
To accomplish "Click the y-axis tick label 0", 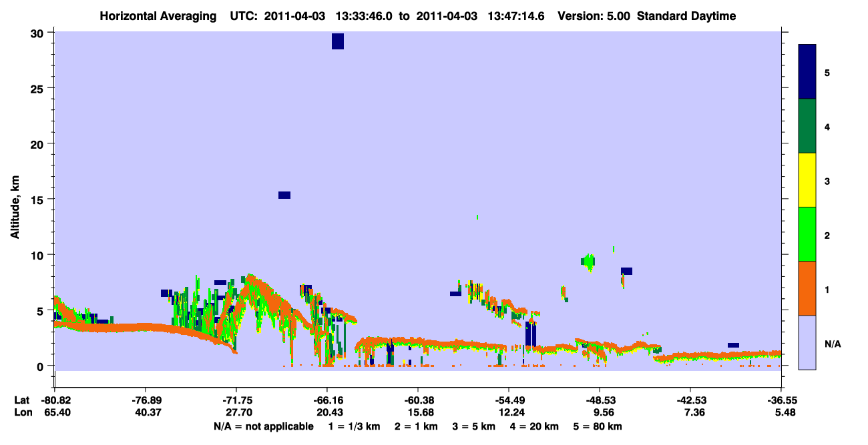I will tap(40, 366).
